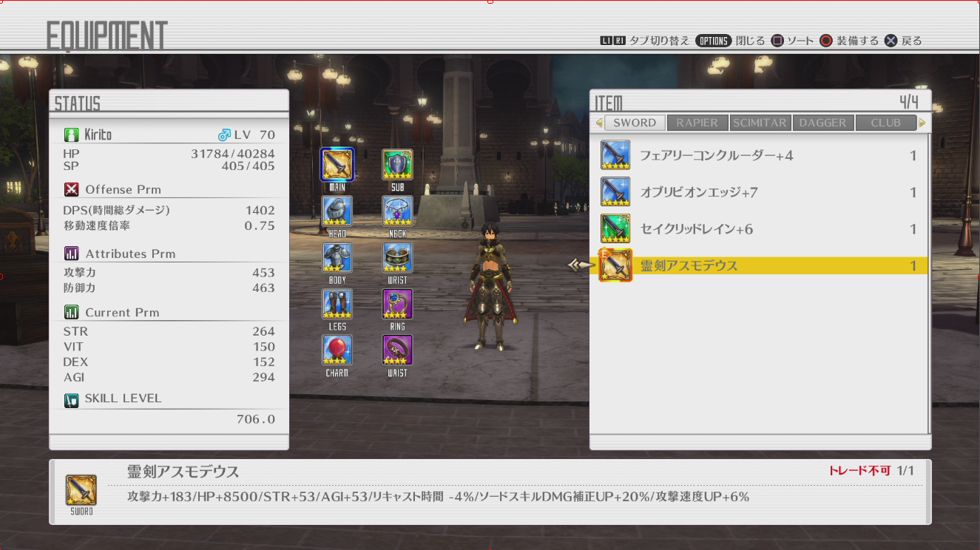Image resolution: width=980 pixels, height=550 pixels.
Task: Click the green Kirito character icon
Action: pyautogui.click(x=71, y=135)
